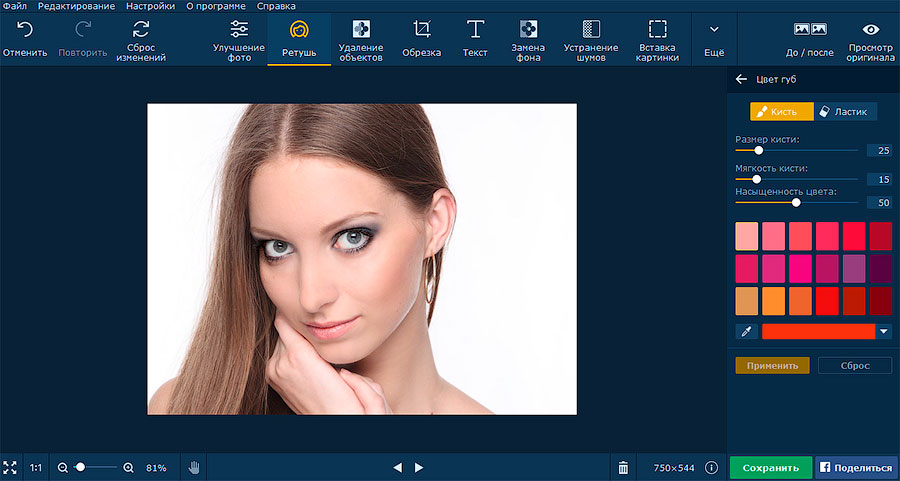900x481 pixels.
Task: Open the Улучшение фото tool
Action: point(239,40)
